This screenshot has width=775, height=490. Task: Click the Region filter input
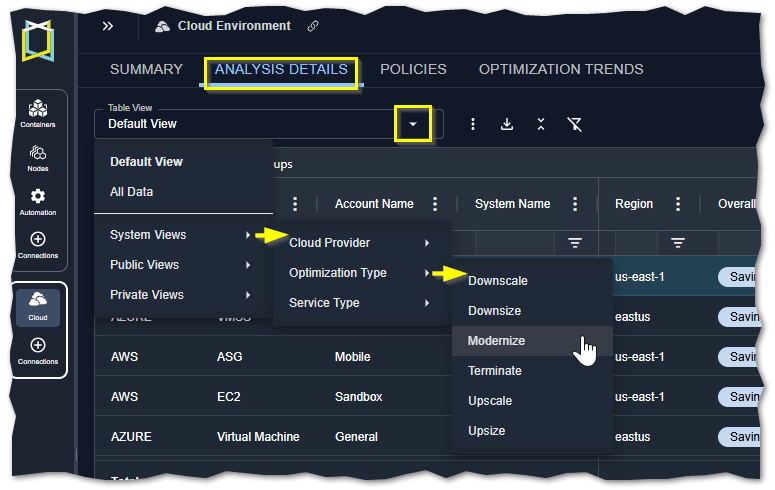click(x=635, y=243)
